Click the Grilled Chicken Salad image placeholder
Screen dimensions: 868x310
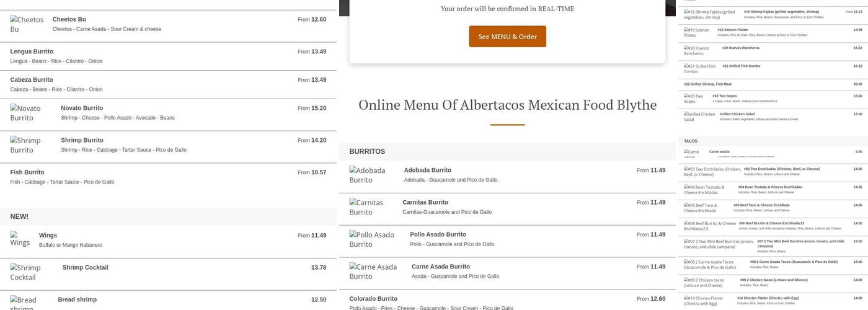699,117
